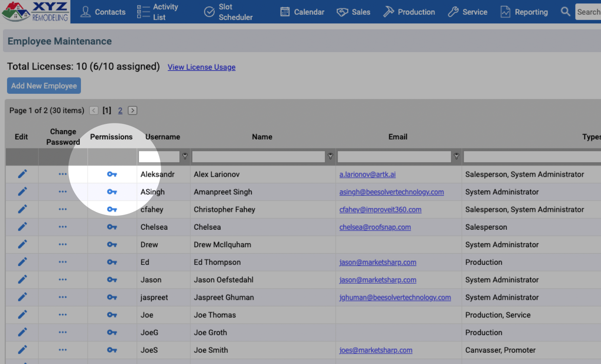The width and height of the screenshot is (601, 364).
Task: Click chelsea@roofsnap.com email link
Action: click(375, 227)
